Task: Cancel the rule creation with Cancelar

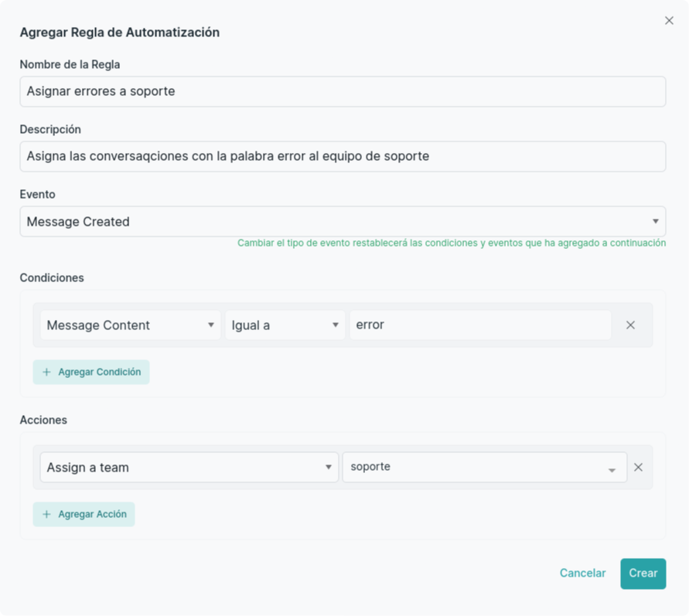Action: pos(582,573)
